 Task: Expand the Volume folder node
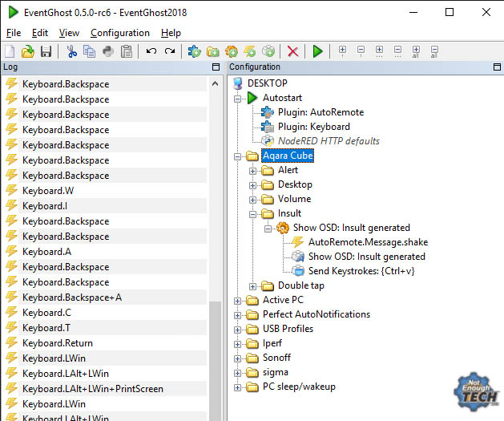point(253,199)
